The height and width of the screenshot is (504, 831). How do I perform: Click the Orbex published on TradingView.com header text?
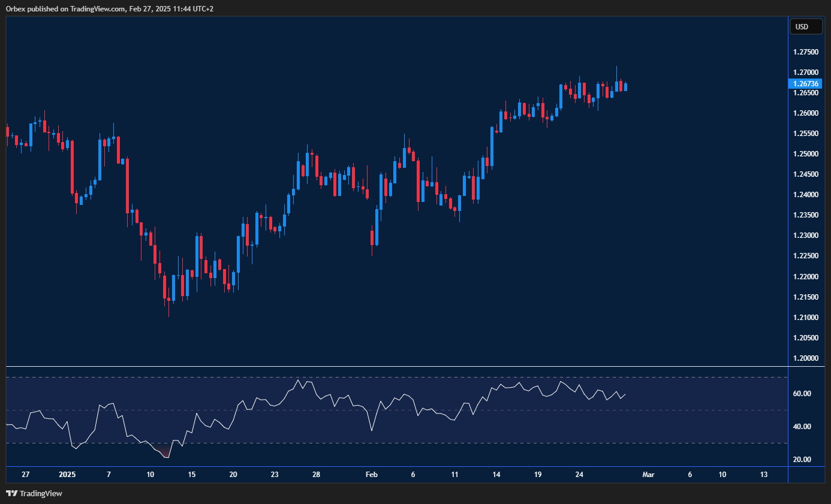click(110, 8)
